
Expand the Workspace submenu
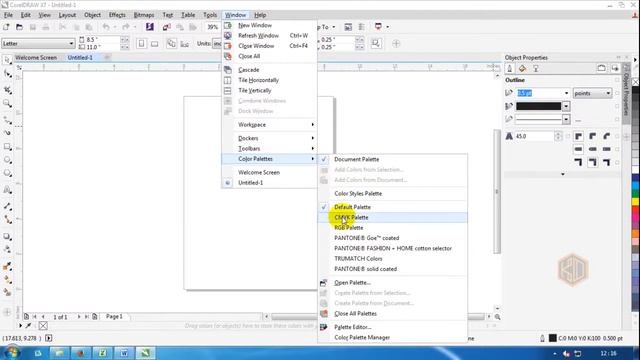[x=269, y=124]
